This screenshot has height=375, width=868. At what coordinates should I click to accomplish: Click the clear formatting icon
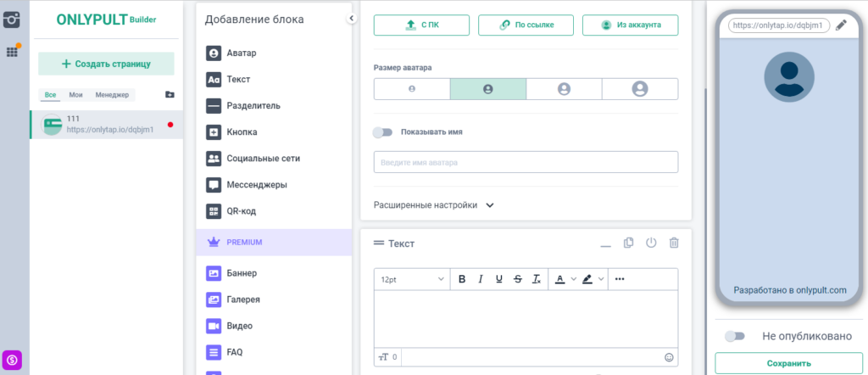coord(536,279)
